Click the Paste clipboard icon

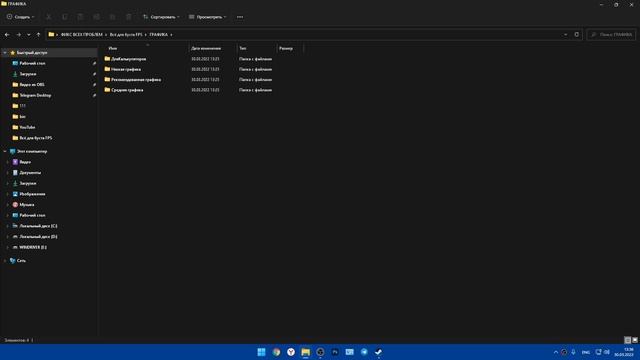point(80,17)
